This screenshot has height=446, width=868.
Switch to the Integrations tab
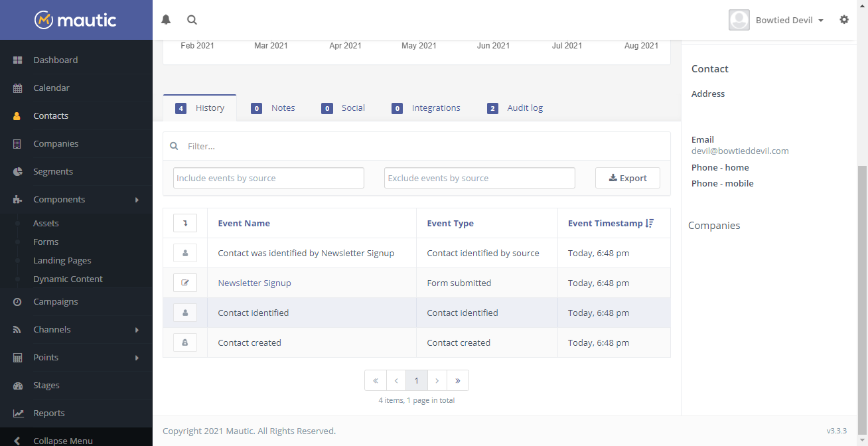click(426, 108)
